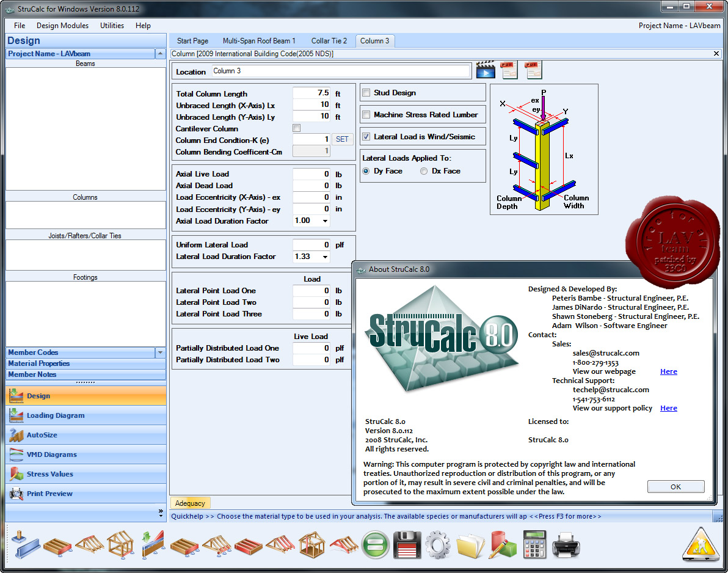The image size is (728, 573).
Task: Open Lateral Load Duration Factor dropdown
Action: pos(325,257)
